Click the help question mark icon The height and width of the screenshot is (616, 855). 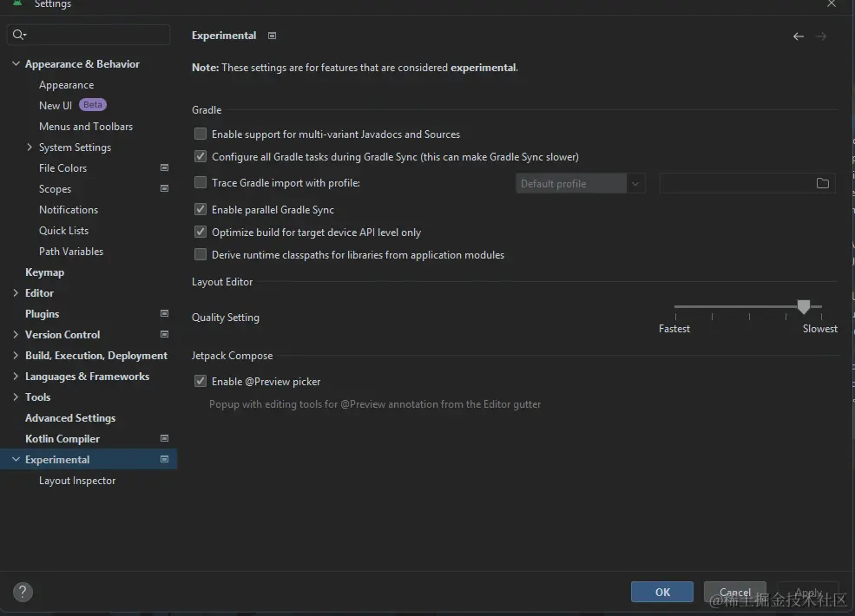23,592
